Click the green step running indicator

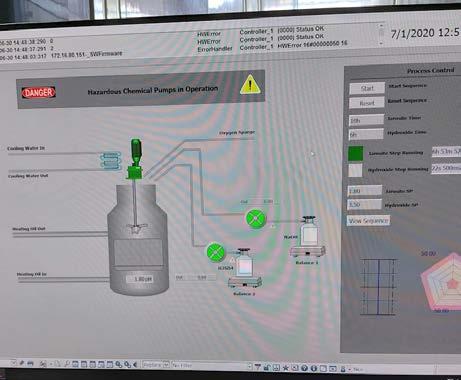click(356, 154)
